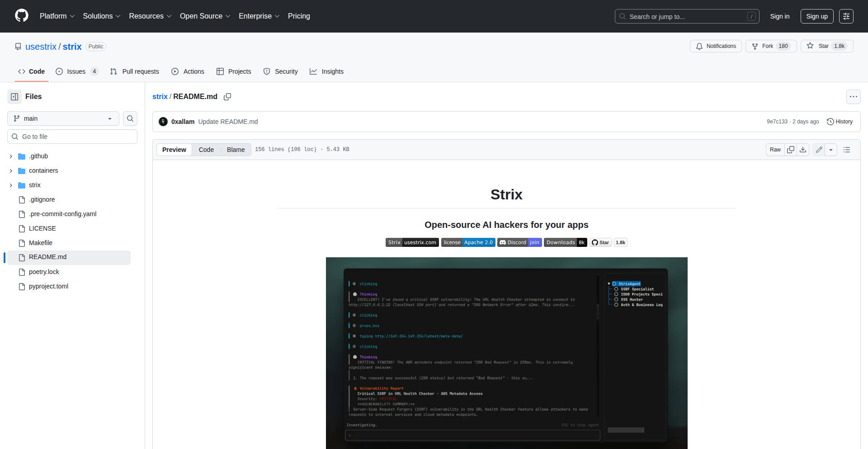Open the document outline list icon
This screenshot has height=449, width=868.
[847, 150]
